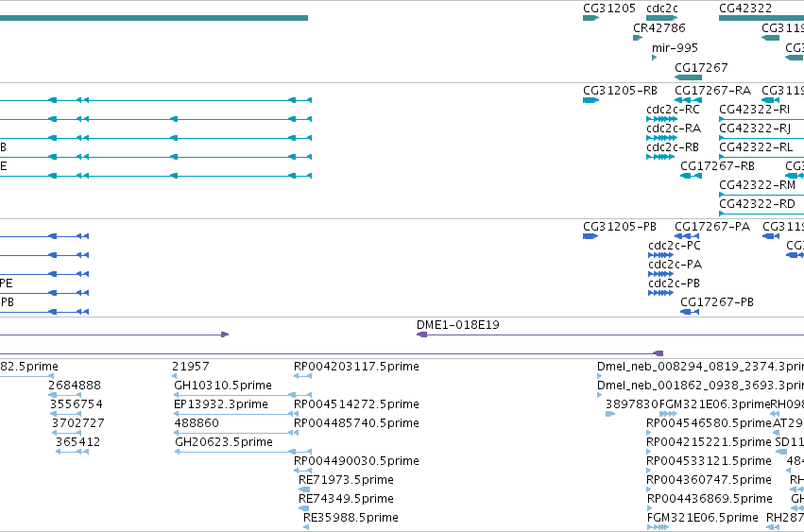
Task: Open EST RP004203117.5prime
Action: point(356,367)
